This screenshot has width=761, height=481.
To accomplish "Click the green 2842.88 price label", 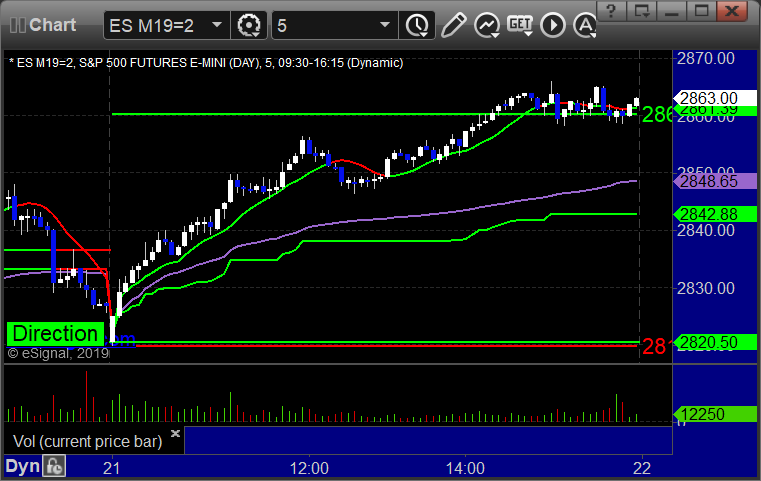I will tap(715, 214).
